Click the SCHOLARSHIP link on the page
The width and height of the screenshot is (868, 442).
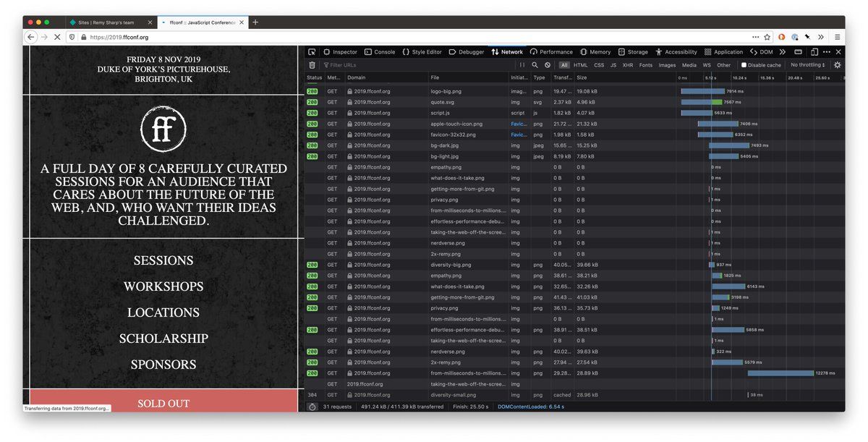tap(163, 339)
